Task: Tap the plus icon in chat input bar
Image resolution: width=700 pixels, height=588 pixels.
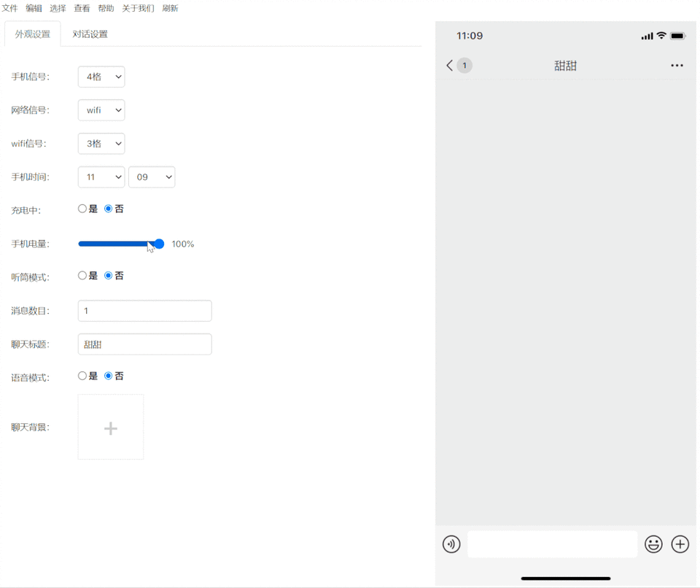Action: coord(680,544)
